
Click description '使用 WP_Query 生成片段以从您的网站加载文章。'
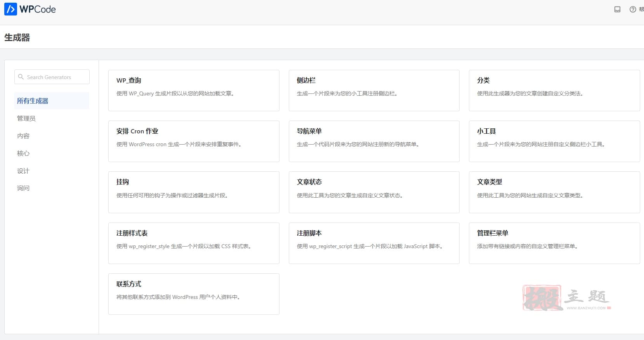(175, 93)
